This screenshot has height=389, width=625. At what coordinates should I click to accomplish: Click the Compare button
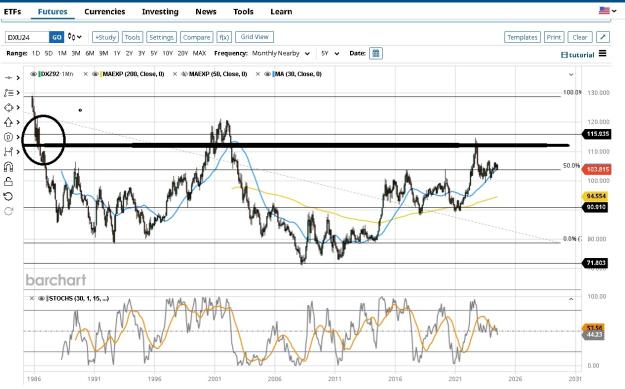197,37
